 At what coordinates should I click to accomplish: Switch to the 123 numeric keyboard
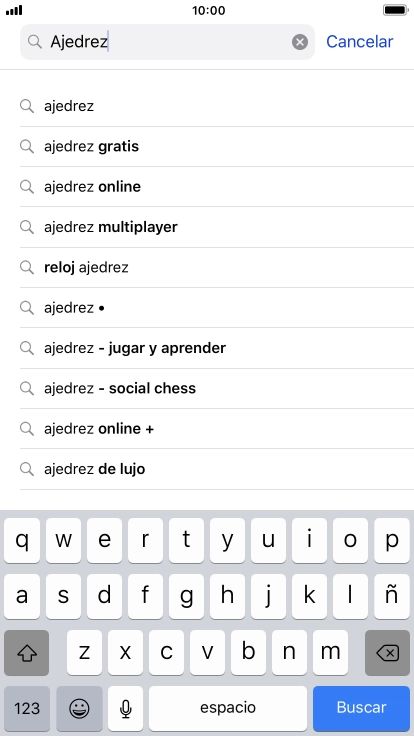click(x=27, y=708)
